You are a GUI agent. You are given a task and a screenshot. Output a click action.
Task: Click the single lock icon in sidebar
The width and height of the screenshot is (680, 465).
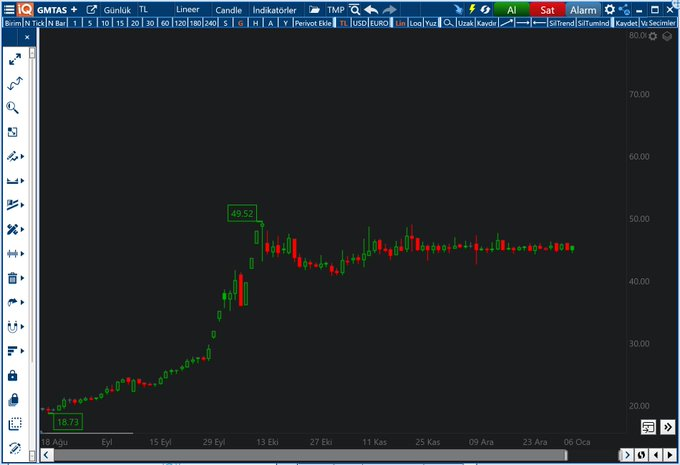[x=13, y=375]
